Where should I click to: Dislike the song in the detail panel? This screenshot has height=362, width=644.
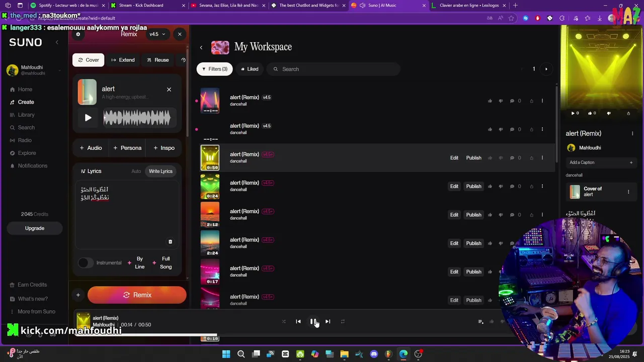(x=609, y=113)
